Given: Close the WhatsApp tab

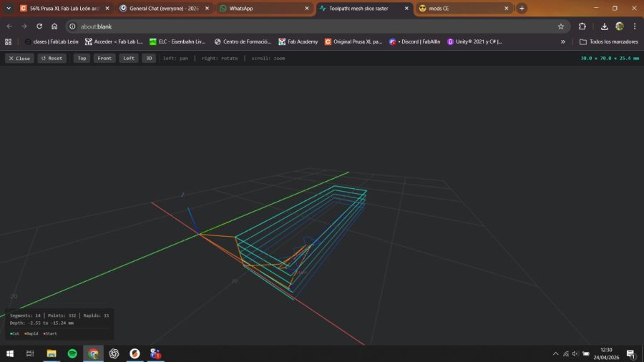Looking at the screenshot, I should coord(307,8).
